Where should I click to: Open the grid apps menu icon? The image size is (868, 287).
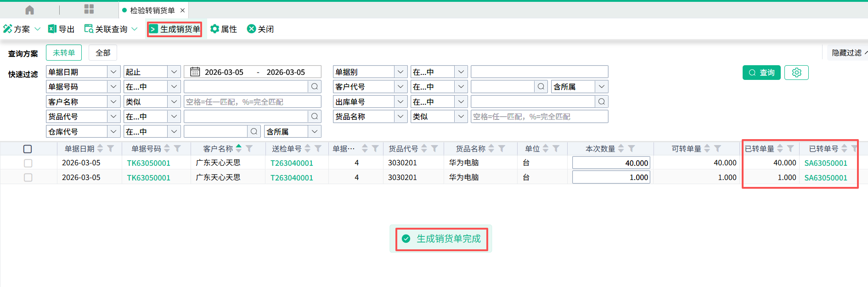click(x=89, y=10)
